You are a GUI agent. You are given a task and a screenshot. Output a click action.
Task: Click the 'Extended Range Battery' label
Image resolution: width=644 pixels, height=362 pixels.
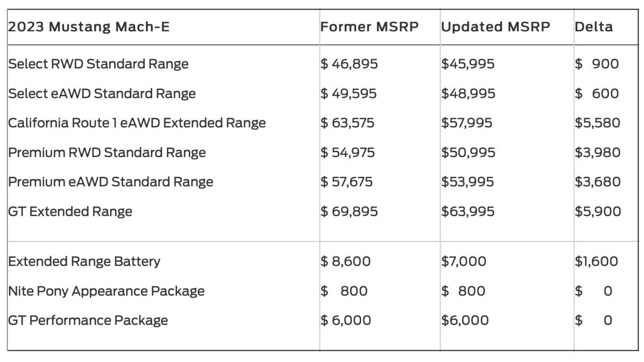pyautogui.click(x=84, y=261)
